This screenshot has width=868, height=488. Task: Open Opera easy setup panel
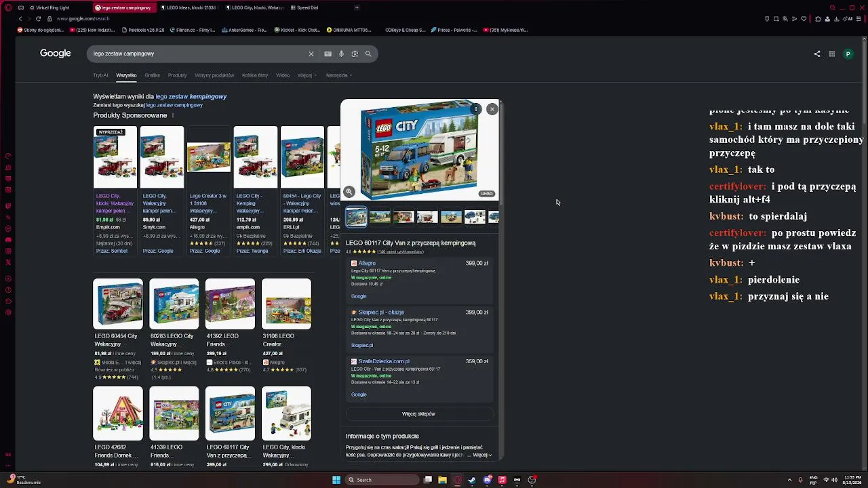point(860,19)
